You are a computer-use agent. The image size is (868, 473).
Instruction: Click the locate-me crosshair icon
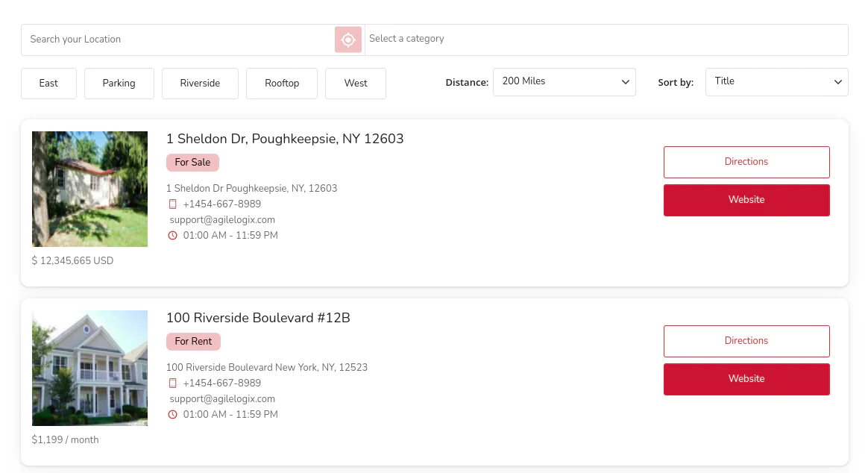point(348,40)
